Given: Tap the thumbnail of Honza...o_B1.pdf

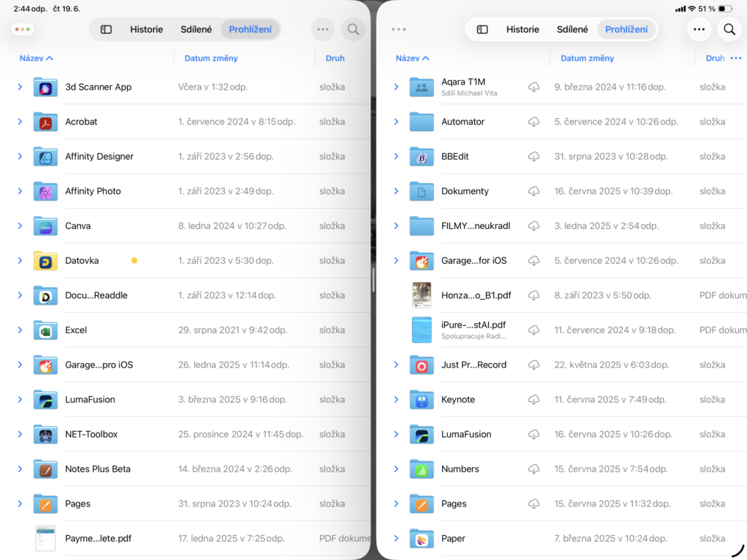Looking at the screenshot, I should 421,295.
